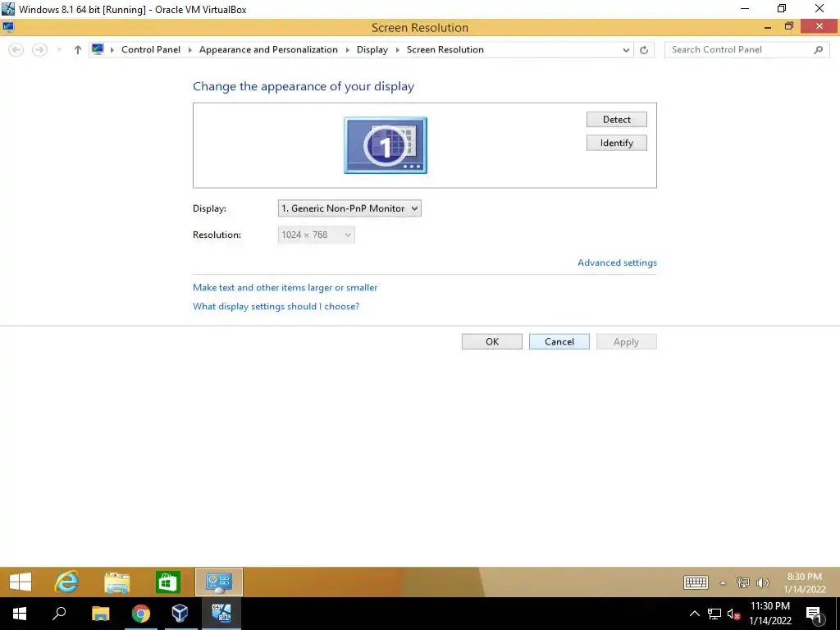Click the Screen Resolution breadcrumb

tap(445, 49)
